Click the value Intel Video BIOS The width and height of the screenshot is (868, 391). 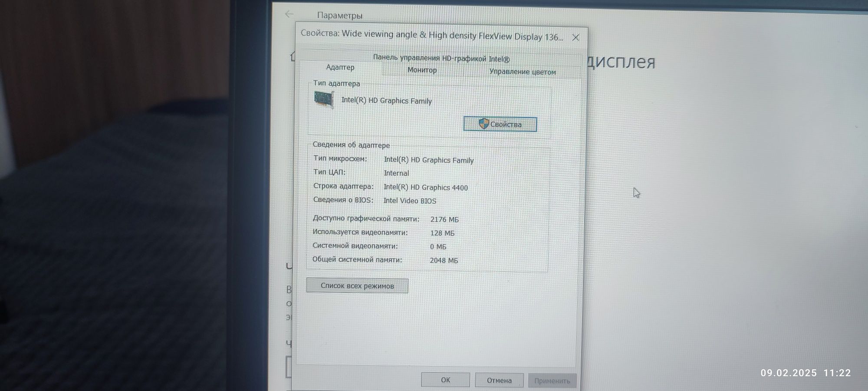[410, 201]
